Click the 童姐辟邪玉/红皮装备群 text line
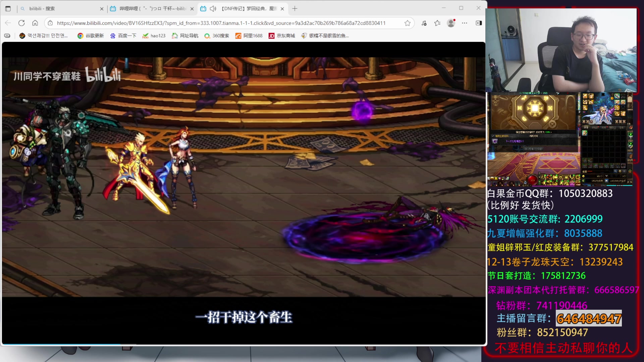 tap(560, 247)
